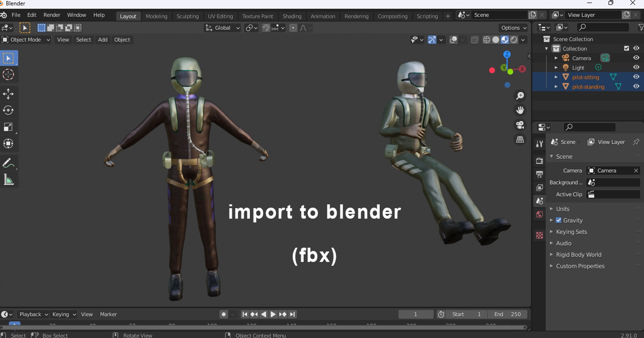This screenshot has height=338, width=644.
Task: Toggle proportional editing
Action: pos(293,28)
